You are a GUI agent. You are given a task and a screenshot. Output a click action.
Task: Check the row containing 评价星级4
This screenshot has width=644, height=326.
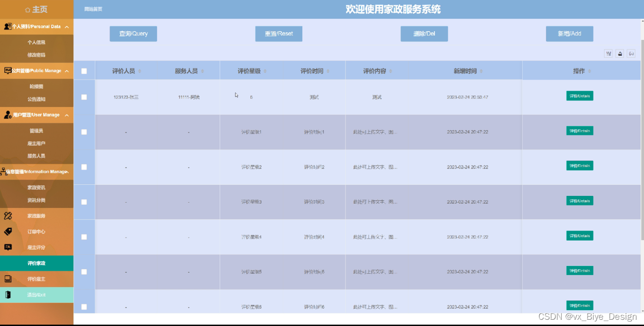point(84,237)
